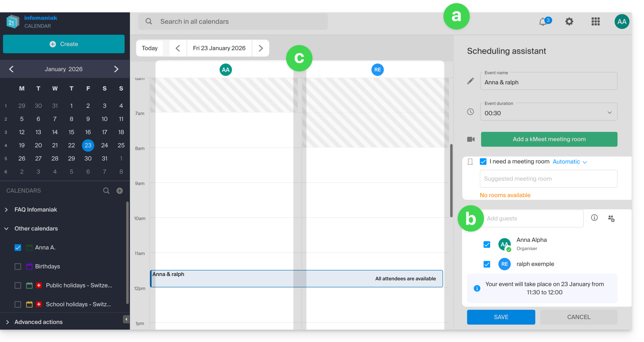
Task: Open the notifications bell
Action: coord(543,22)
